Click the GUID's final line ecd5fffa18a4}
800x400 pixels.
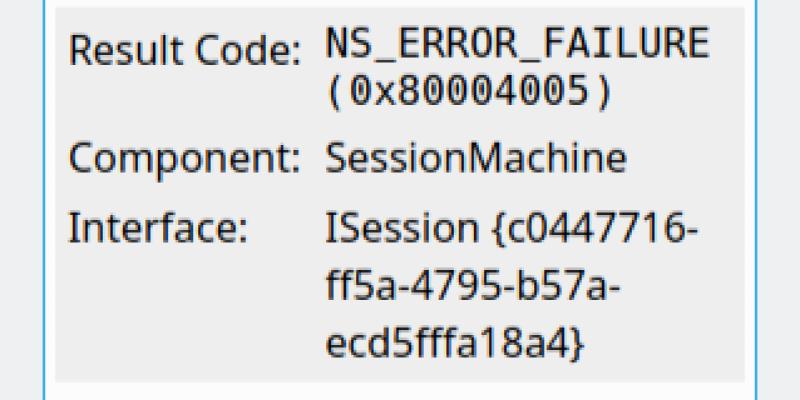pos(455,343)
